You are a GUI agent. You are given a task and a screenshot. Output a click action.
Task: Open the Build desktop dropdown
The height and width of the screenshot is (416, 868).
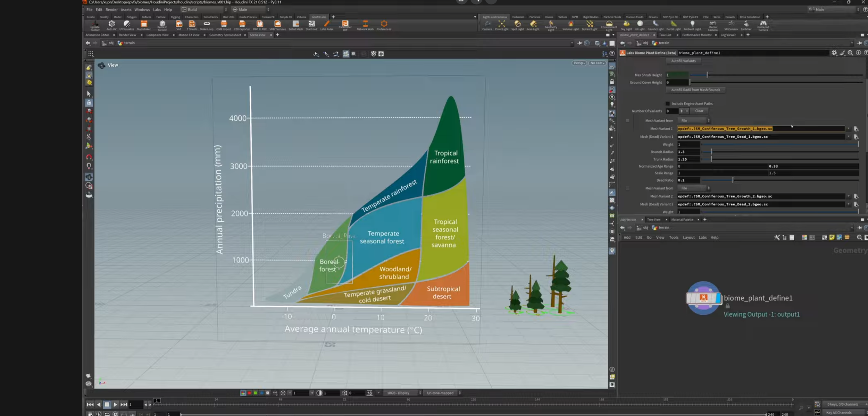(x=205, y=10)
